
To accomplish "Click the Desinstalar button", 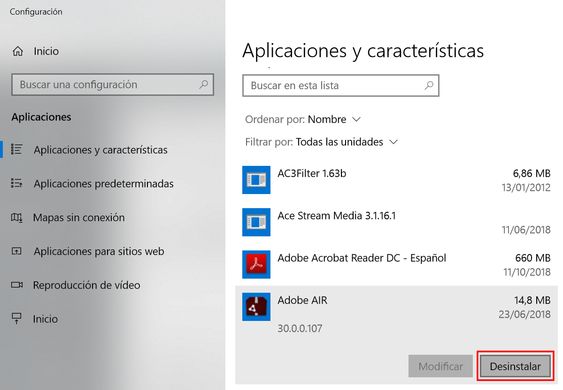I will pos(515,366).
